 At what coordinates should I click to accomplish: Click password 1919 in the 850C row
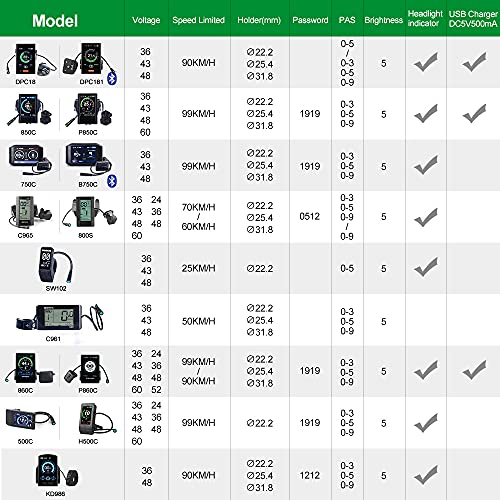pos(310,114)
